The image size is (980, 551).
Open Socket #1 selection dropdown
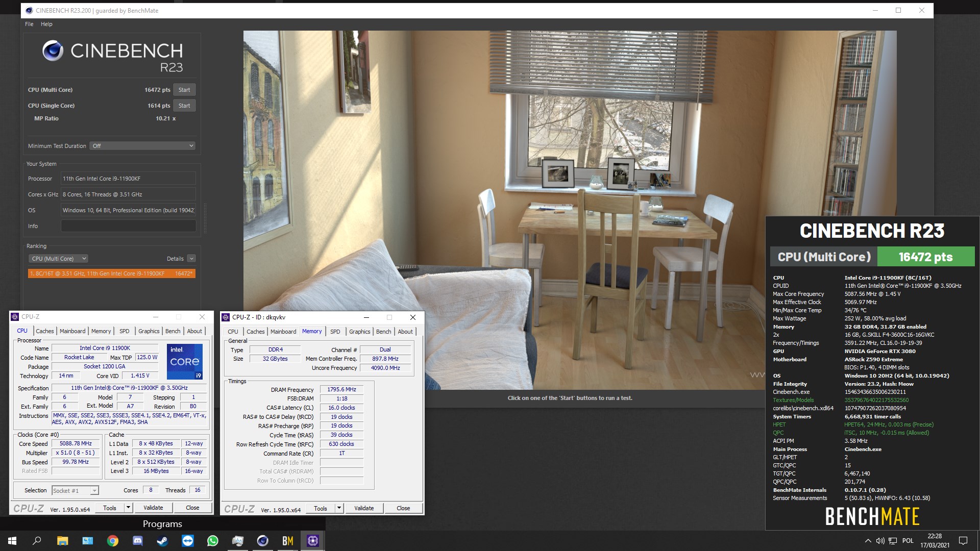point(75,490)
